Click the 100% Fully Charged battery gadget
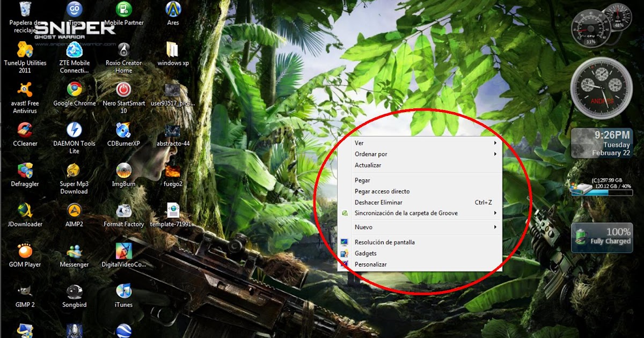The height and width of the screenshot is (338, 644). [601, 238]
